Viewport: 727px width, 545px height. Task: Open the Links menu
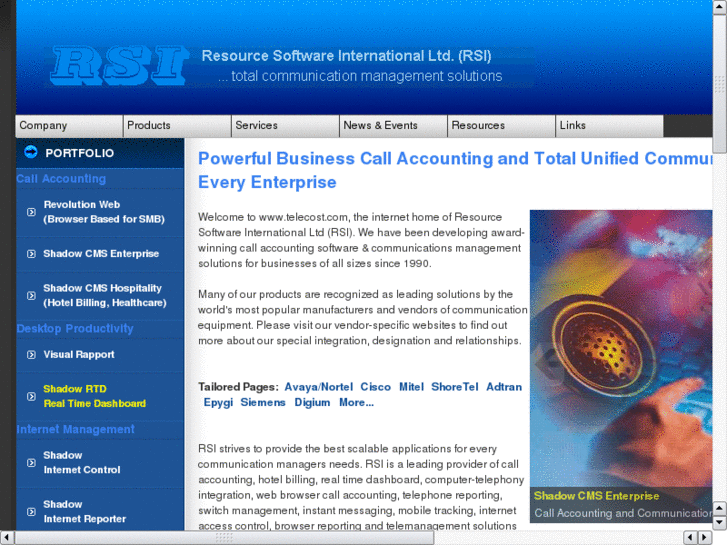tap(609, 126)
